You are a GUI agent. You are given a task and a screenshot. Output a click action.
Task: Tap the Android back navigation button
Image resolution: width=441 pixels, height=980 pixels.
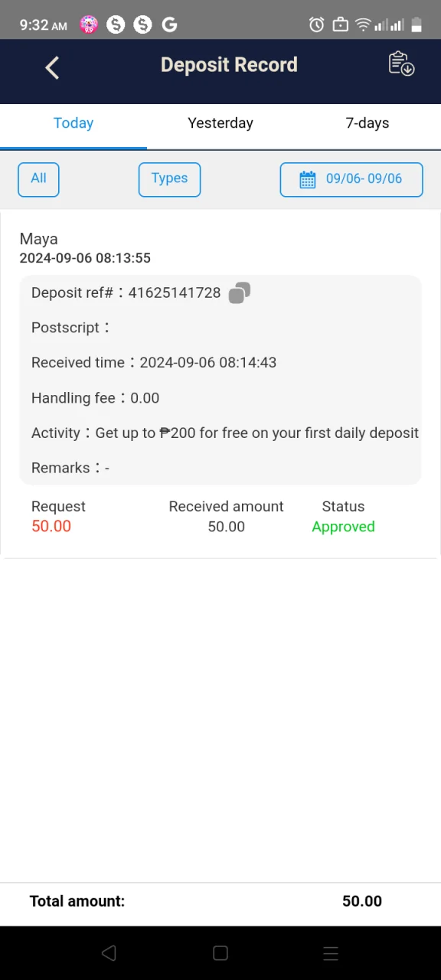coord(109,952)
